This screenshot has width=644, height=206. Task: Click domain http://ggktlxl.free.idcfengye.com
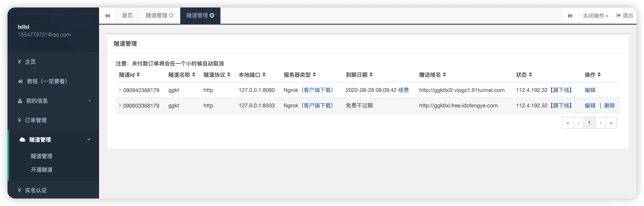458,106
